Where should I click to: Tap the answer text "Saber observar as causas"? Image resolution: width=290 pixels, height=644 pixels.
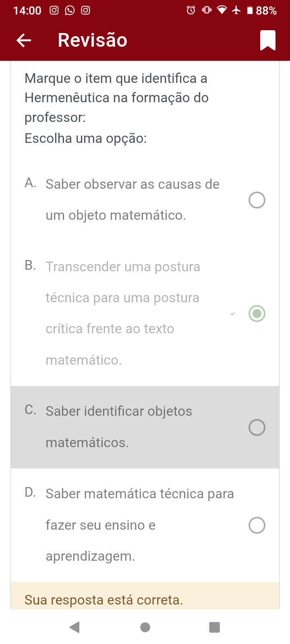click(x=133, y=200)
